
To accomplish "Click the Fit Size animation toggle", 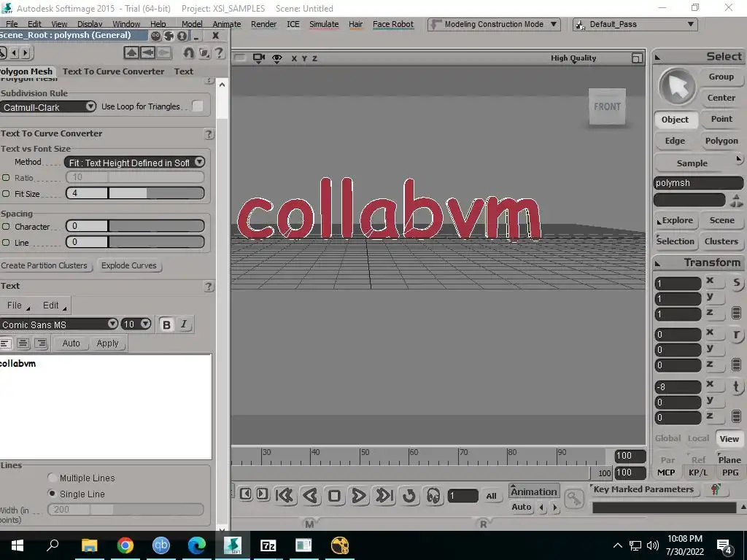I will coord(6,194).
